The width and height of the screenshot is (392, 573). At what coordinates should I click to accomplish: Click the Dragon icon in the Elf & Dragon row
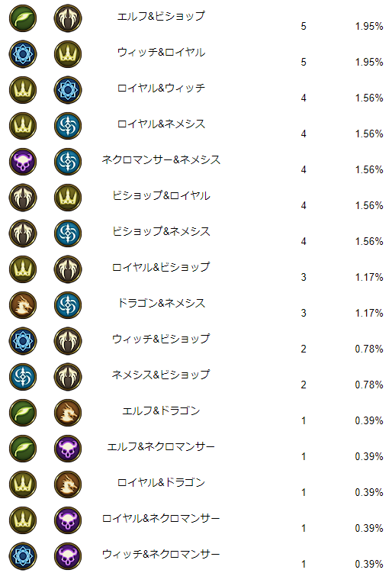68,412
